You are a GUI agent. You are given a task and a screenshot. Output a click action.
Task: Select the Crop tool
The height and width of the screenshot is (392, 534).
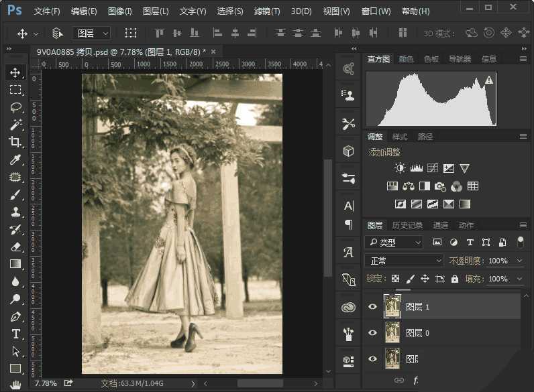pos(15,142)
